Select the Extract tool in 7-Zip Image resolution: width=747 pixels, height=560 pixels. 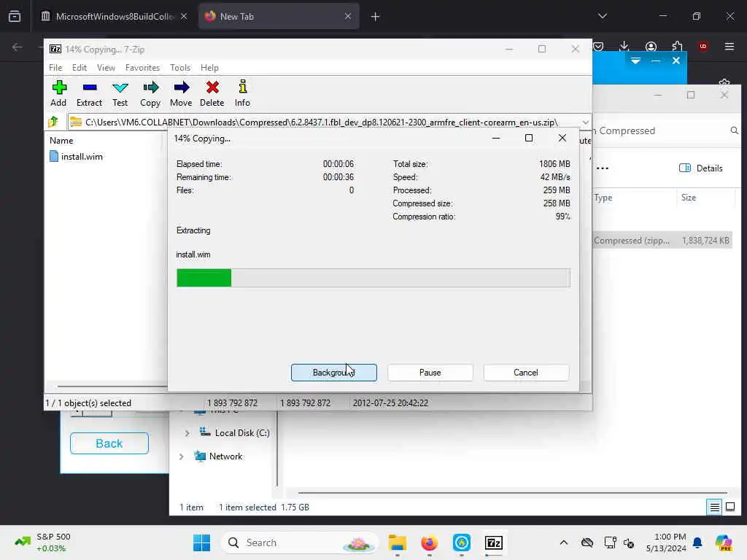[x=90, y=93]
